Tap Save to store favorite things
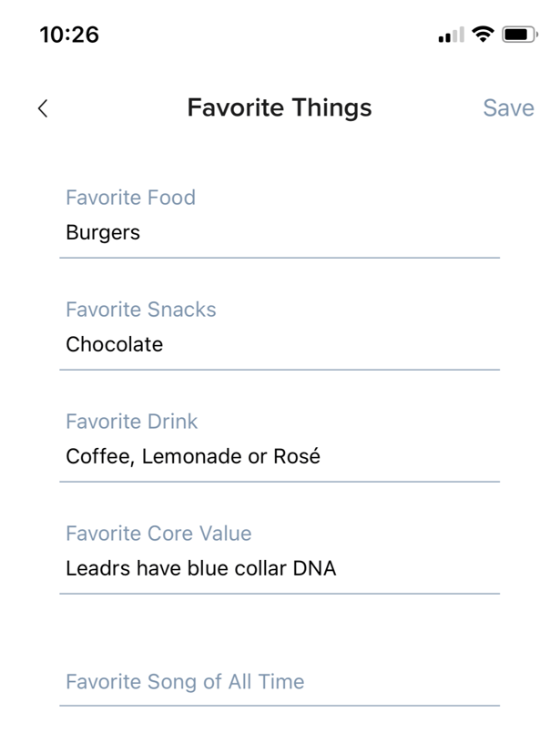Viewport: 560px width, 743px height. [x=508, y=107]
